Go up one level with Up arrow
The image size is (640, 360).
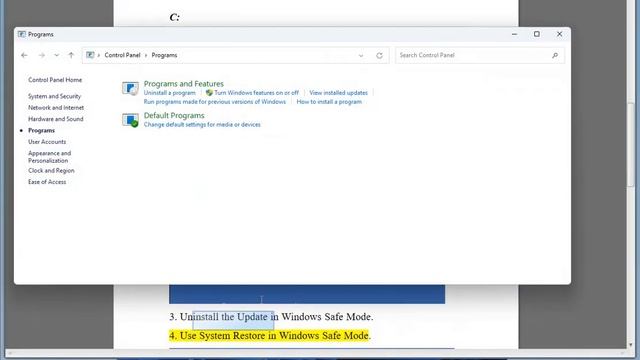point(71,55)
